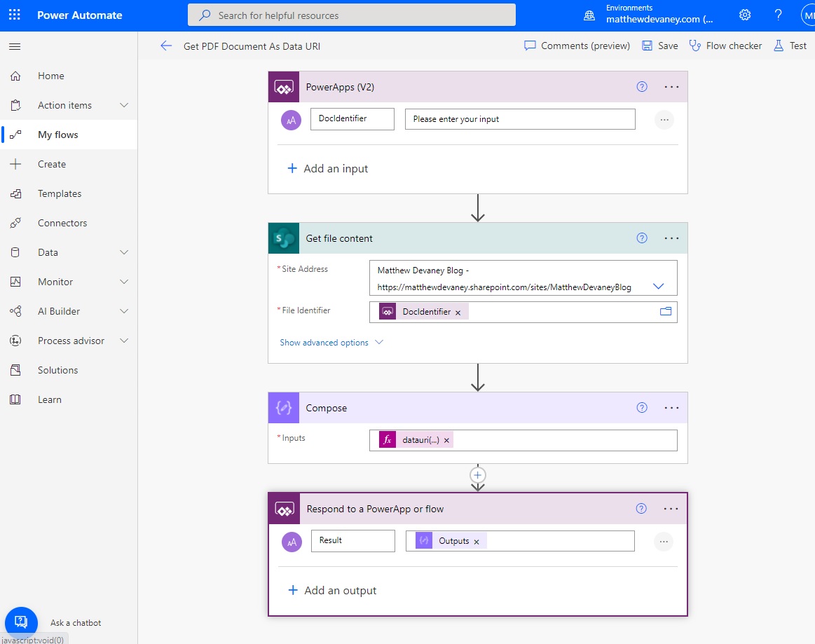Remove the Outputs token from Result field
The image size is (815, 644).
point(476,541)
